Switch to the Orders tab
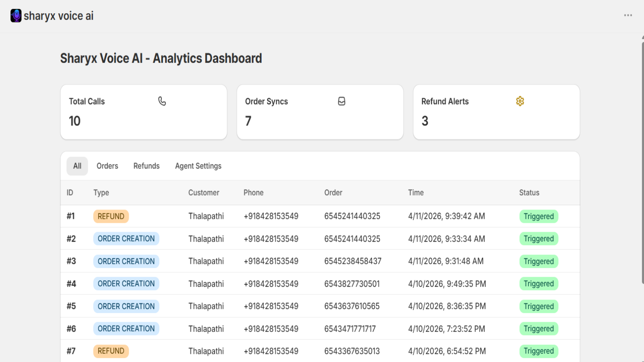644x362 pixels. [x=107, y=166]
